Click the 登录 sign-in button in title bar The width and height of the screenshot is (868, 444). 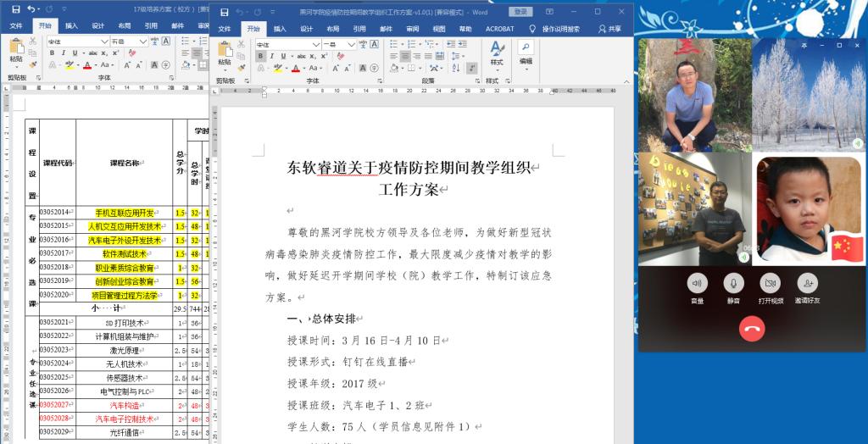(x=520, y=12)
